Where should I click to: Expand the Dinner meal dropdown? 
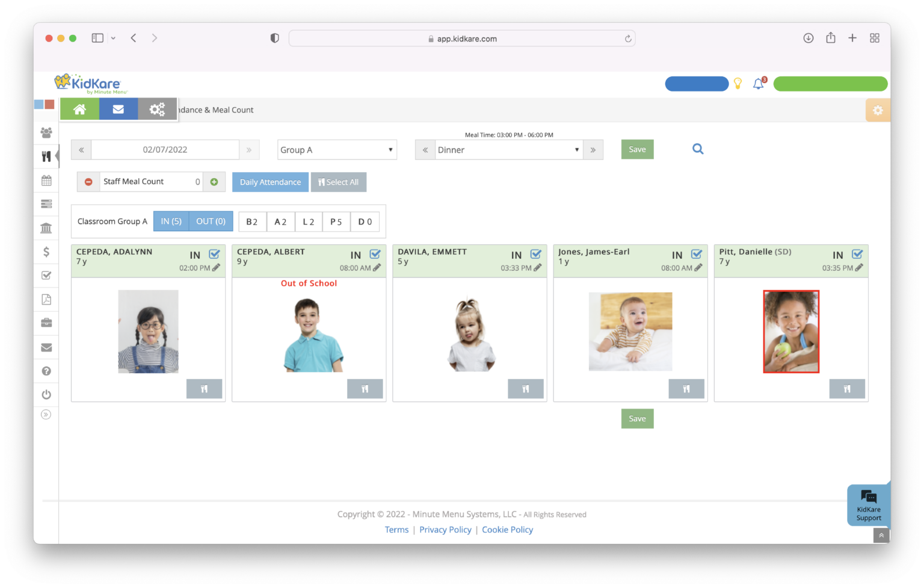(x=508, y=150)
